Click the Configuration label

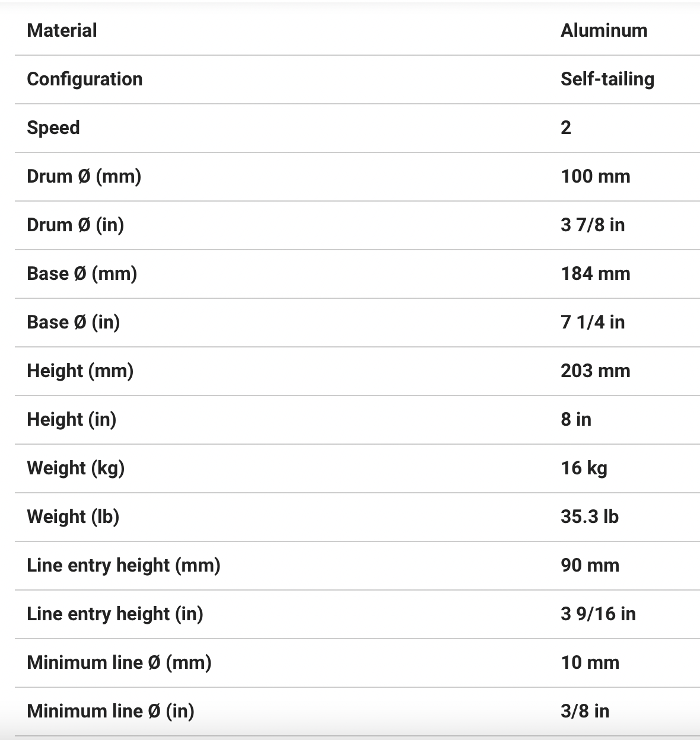pyautogui.click(x=85, y=79)
